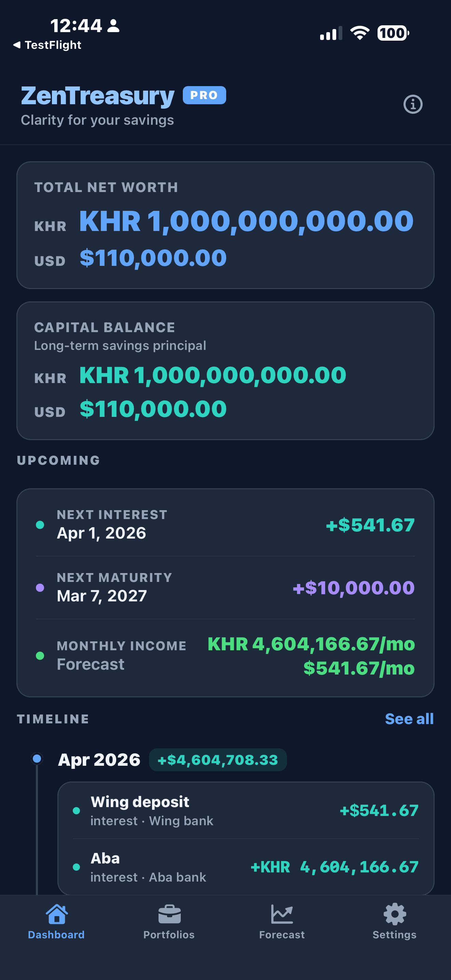Tap the battery status indicator

[x=393, y=33]
